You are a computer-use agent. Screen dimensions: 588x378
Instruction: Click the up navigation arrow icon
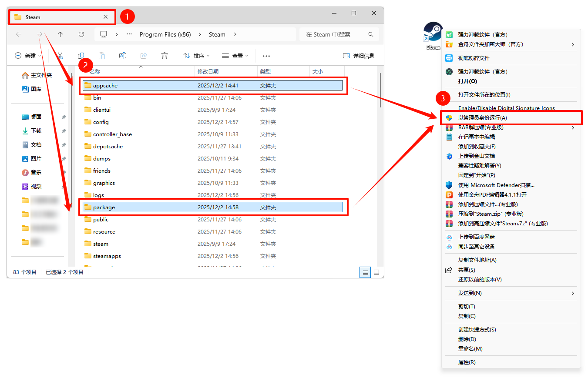click(x=60, y=34)
